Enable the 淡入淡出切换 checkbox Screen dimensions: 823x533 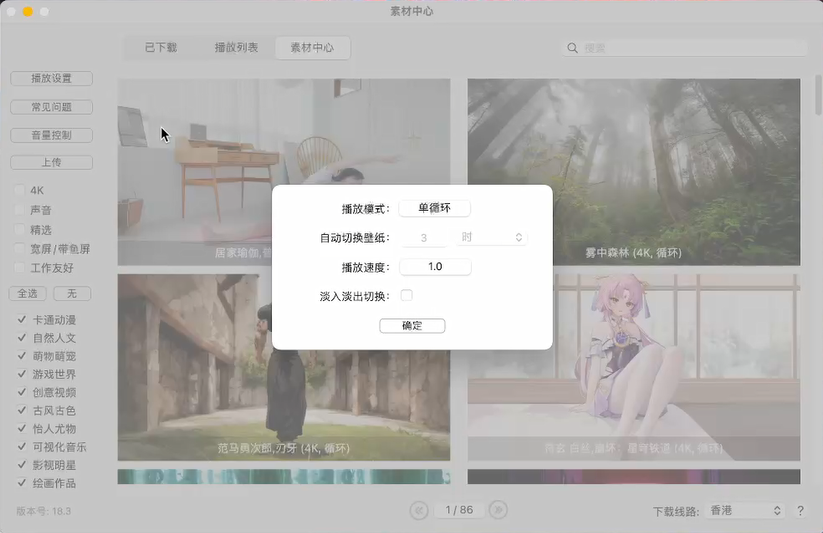[406, 295]
